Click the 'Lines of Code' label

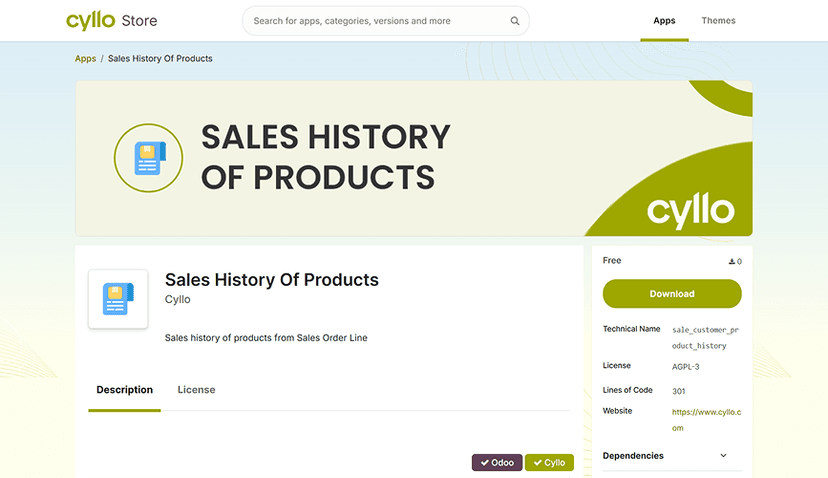click(628, 390)
